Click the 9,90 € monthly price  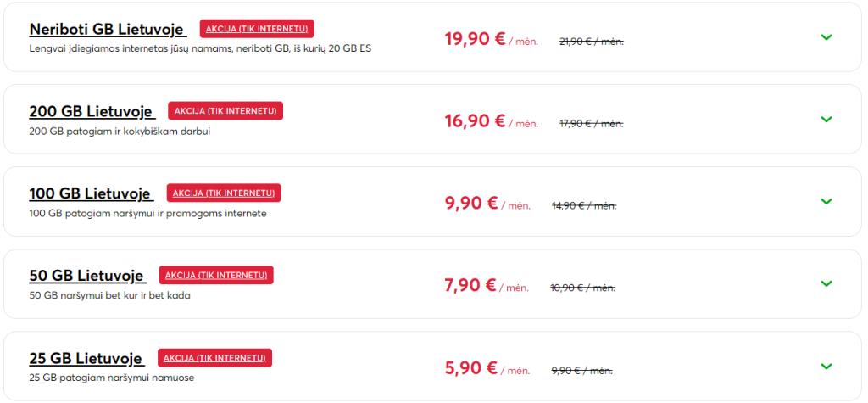click(473, 203)
